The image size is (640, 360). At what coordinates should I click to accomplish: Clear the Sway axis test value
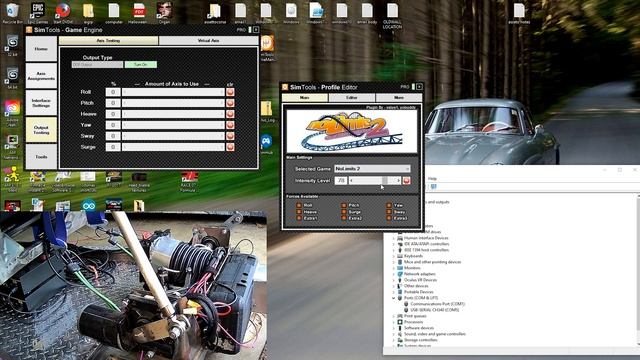click(230, 136)
